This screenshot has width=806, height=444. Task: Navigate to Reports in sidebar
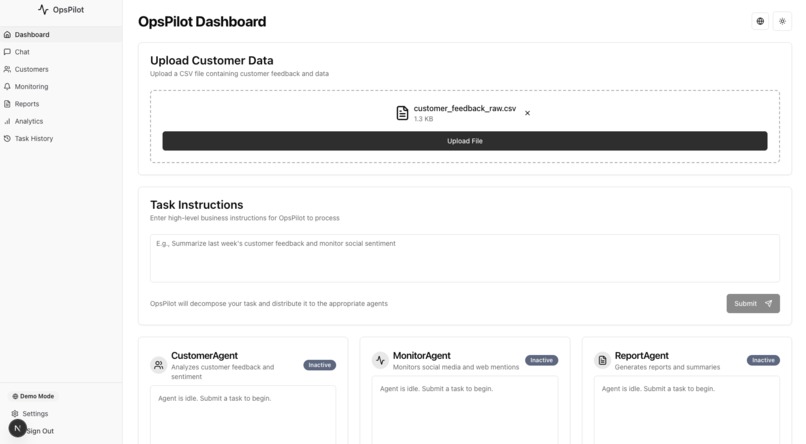[x=61, y=104]
